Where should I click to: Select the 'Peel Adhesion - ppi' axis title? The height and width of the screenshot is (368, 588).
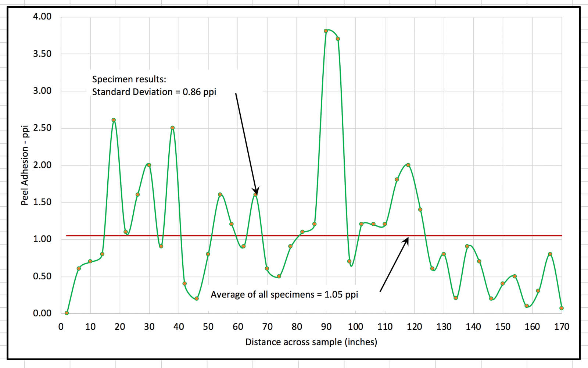coord(25,165)
